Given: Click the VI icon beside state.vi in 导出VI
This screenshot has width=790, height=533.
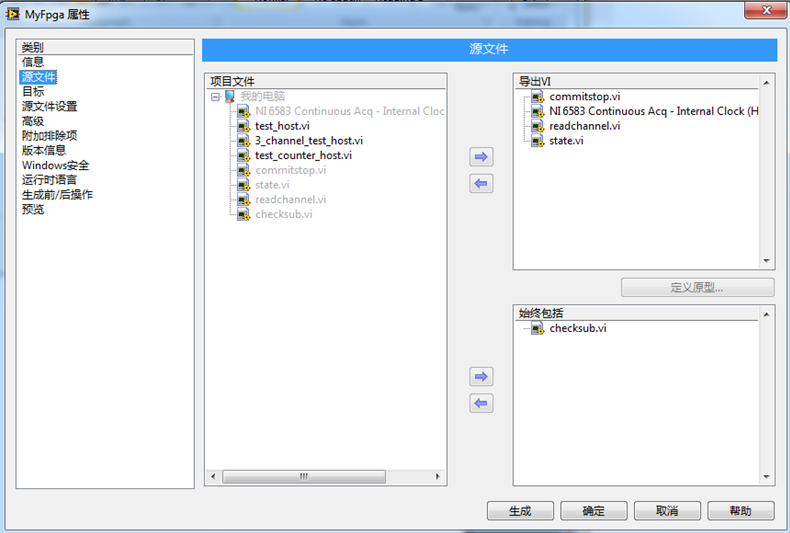Looking at the screenshot, I should (x=538, y=141).
